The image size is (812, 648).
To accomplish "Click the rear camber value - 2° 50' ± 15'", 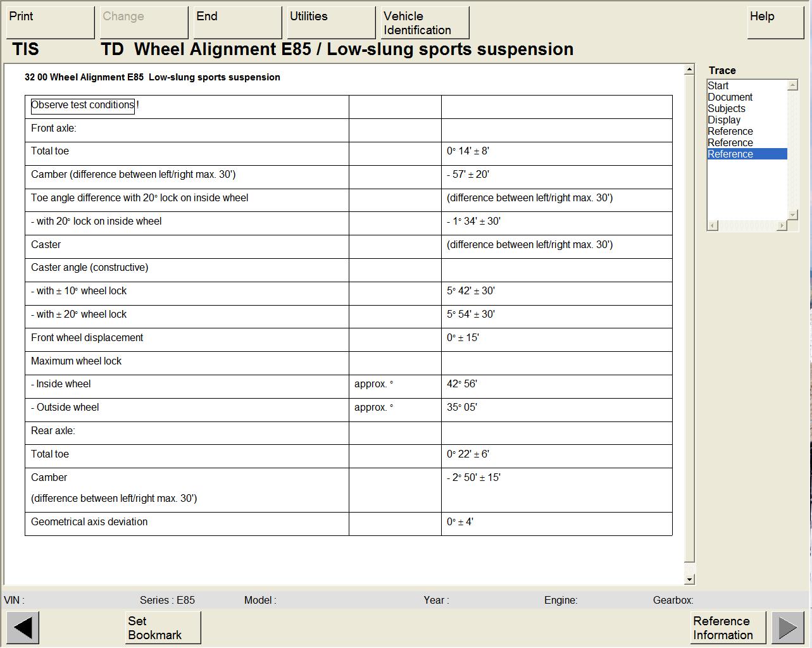I will click(x=473, y=478).
